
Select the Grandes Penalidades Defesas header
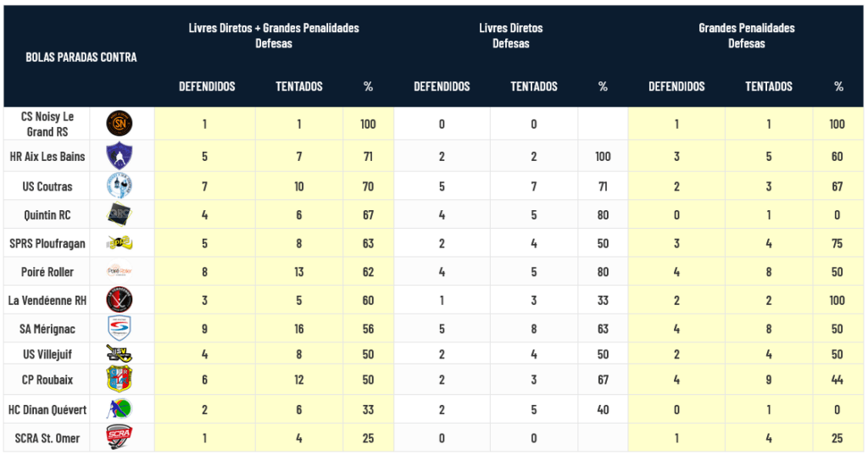746,36
